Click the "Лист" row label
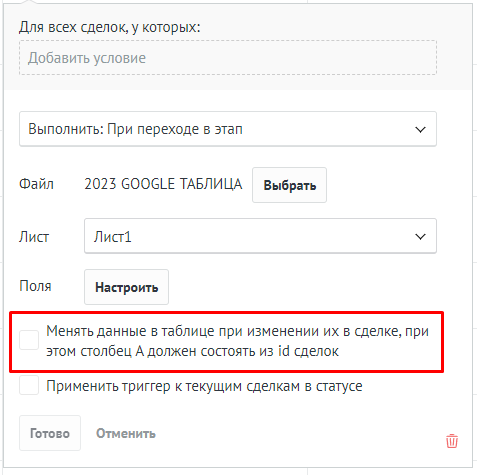The image size is (477, 475). pos(34,237)
